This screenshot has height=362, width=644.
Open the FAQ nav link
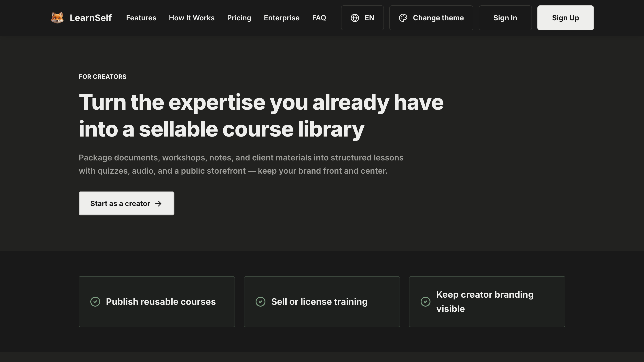click(319, 18)
